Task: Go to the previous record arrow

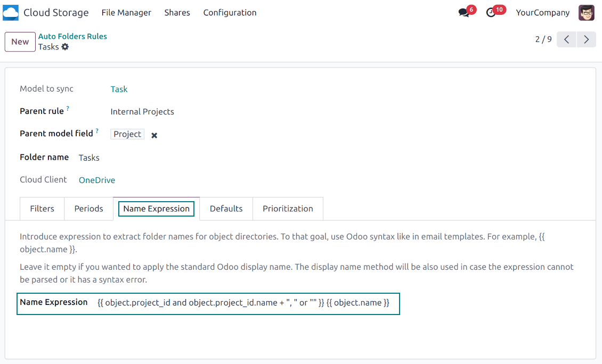Action: 566,39
